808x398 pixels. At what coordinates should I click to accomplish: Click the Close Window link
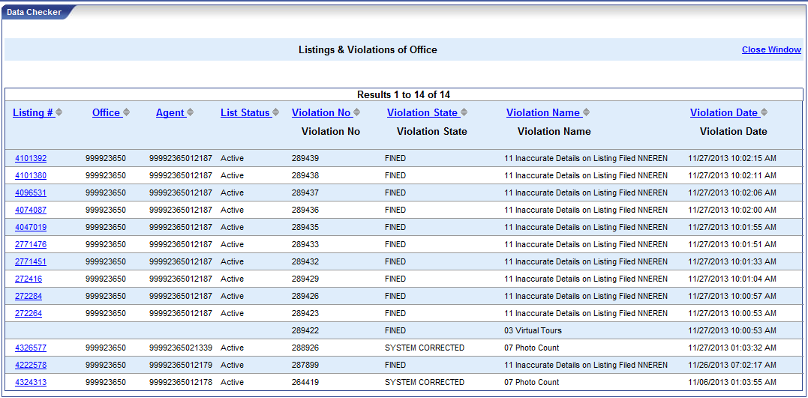tap(771, 49)
